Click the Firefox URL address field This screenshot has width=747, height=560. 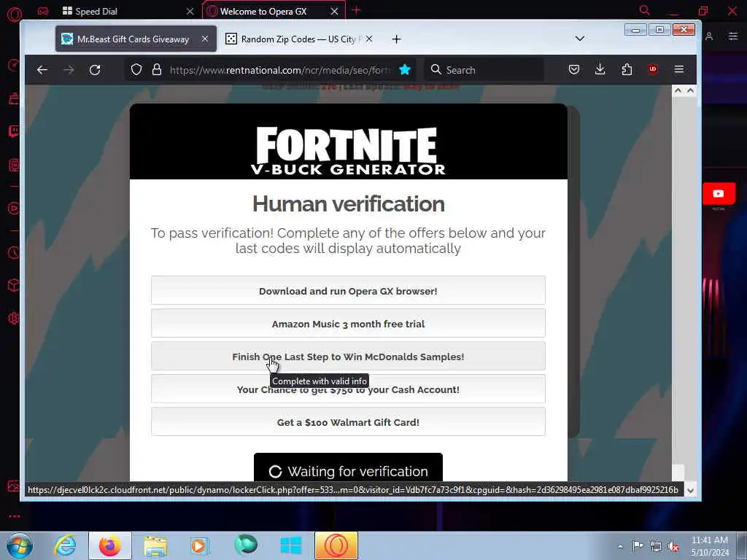[279, 70]
